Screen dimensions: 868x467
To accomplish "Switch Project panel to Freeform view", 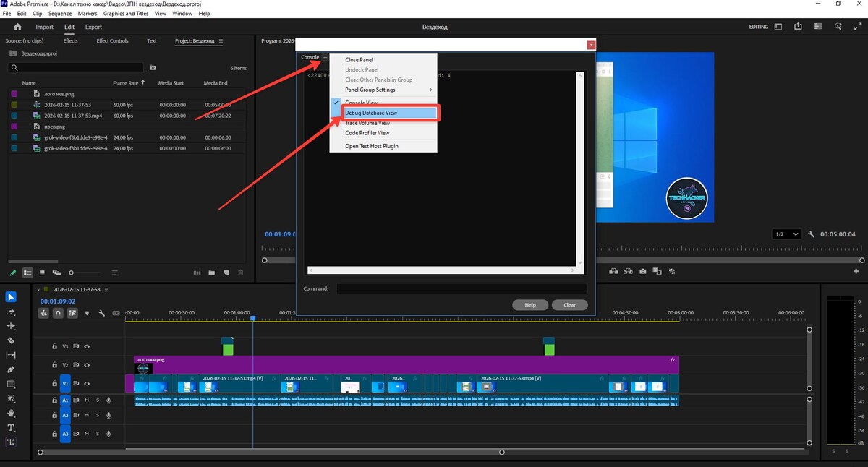I will [56, 273].
